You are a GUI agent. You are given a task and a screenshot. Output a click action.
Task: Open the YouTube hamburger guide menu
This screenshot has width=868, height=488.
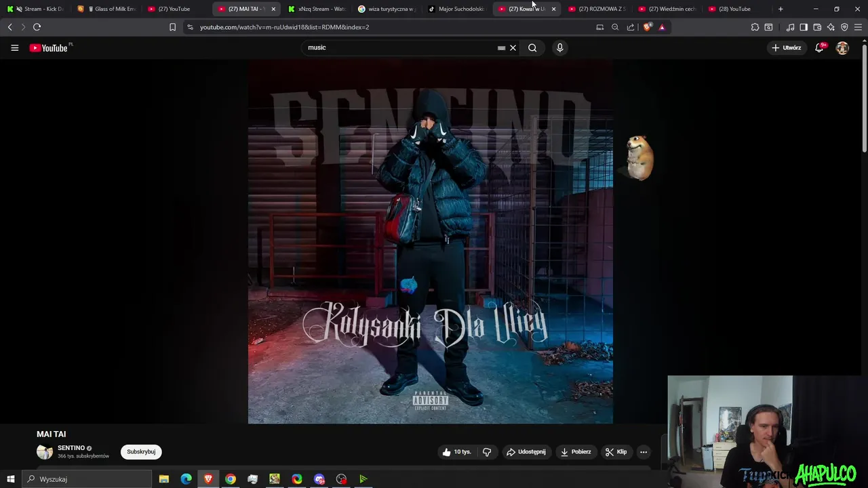(x=14, y=47)
